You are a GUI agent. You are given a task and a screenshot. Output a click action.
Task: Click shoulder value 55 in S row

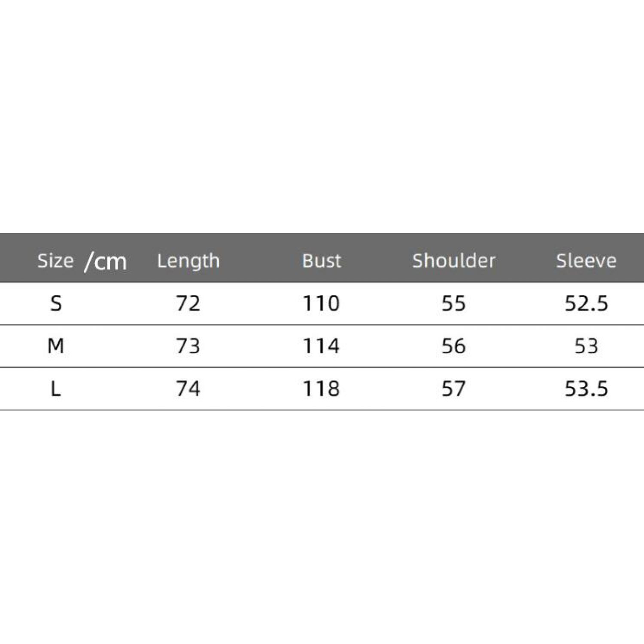[x=453, y=304]
